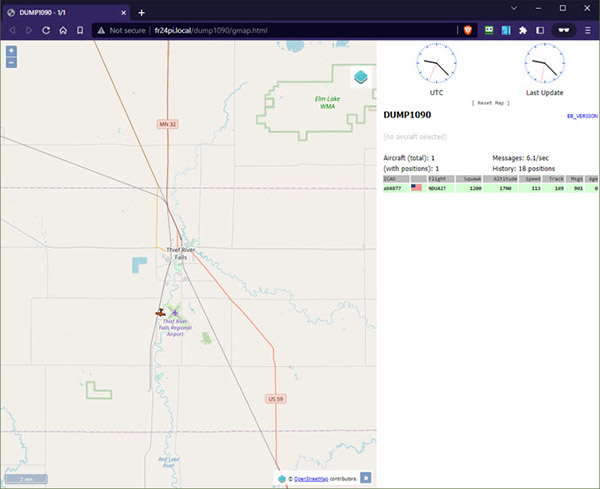Select the red aircraft marker on map
The width and height of the screenshot is (600, 489).
tap(160, 312)
